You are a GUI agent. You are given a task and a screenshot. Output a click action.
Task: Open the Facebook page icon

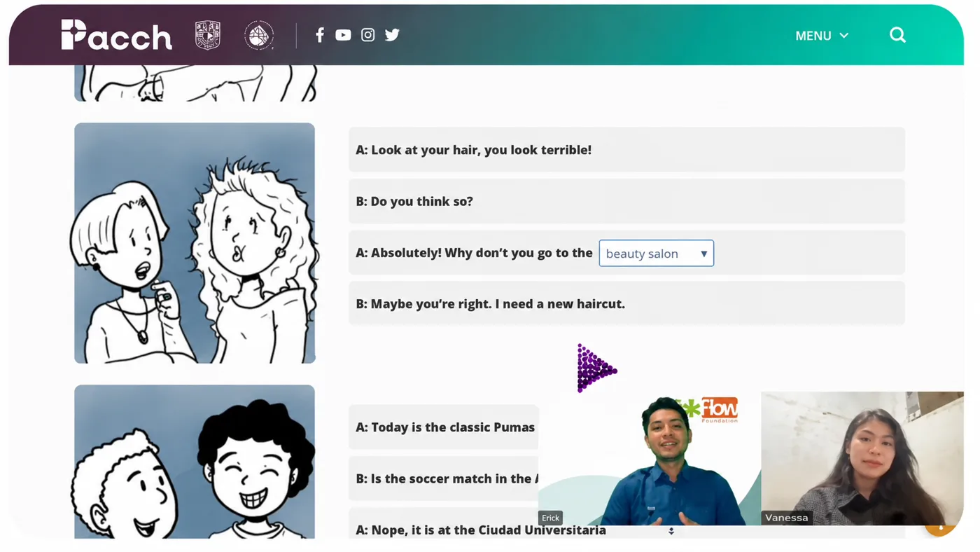coord(320,35)
